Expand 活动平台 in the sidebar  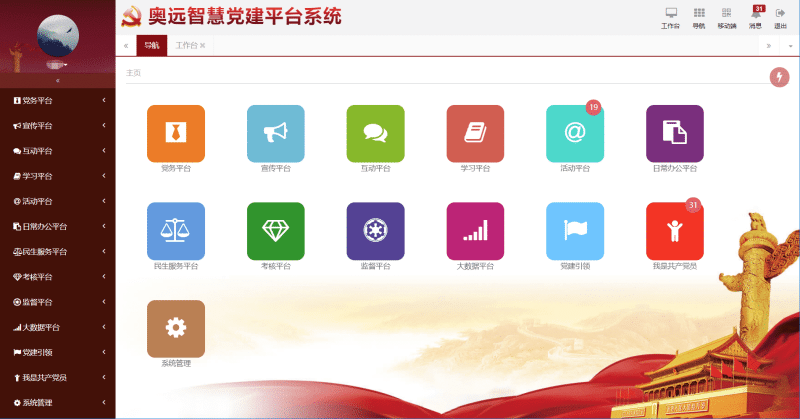click(x=58, y=201)
